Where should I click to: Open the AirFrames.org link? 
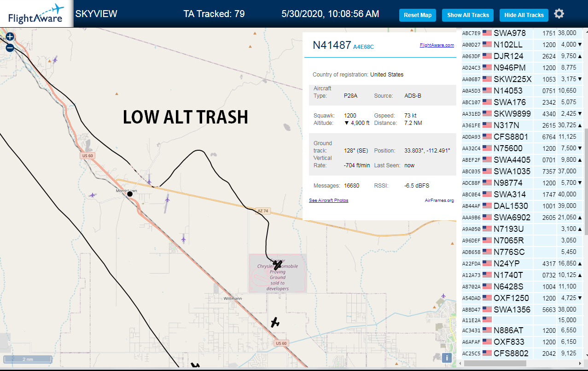point(439,200)
